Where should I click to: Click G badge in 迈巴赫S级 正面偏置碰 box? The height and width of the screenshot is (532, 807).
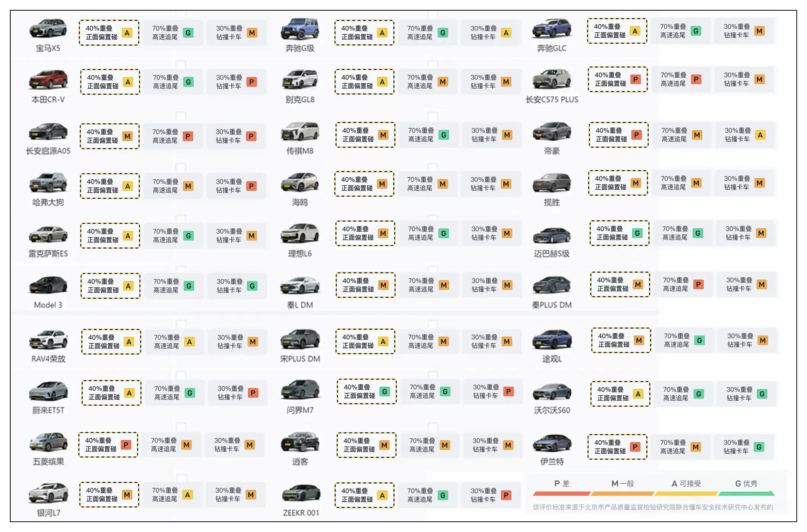point(637,233)
